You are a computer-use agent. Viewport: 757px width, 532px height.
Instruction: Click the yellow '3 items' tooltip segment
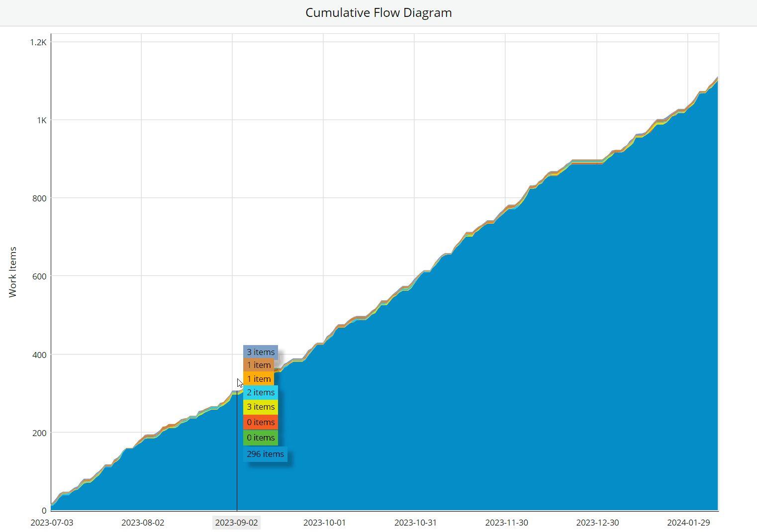coord(261,407)
